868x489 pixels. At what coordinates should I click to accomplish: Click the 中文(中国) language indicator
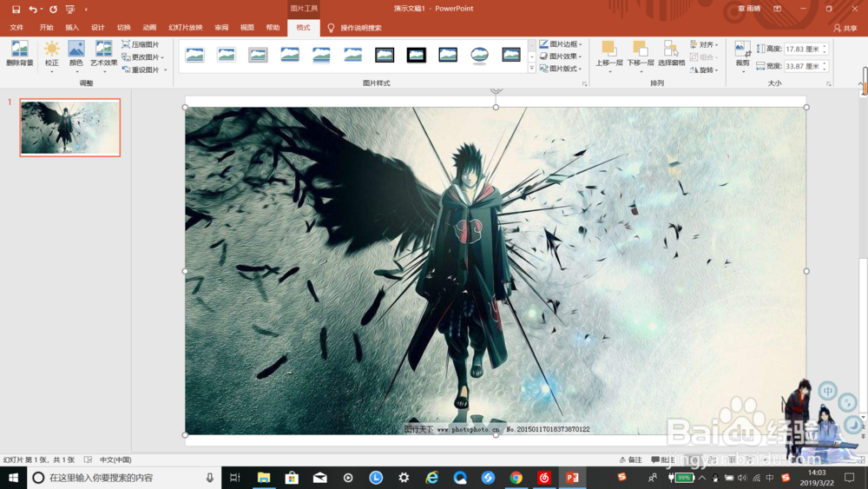[x=115, y=459]
